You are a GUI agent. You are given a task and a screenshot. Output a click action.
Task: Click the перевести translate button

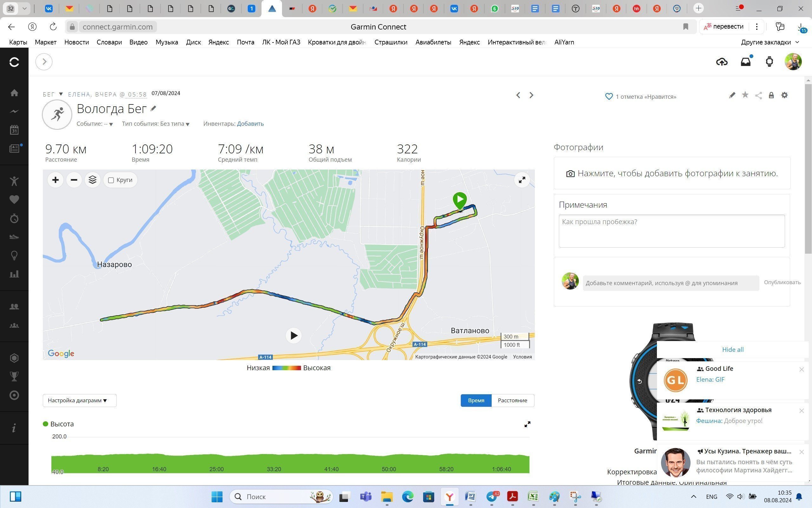(724, 27)
